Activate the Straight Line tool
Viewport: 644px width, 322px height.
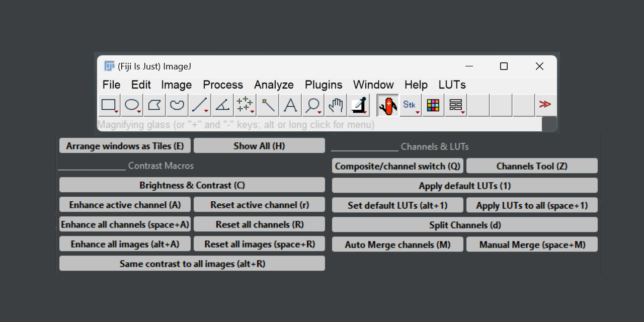198,105
